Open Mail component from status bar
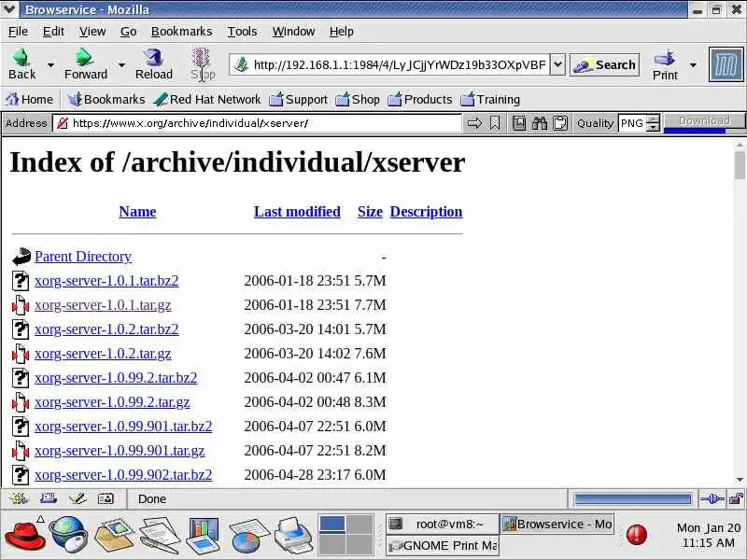 [49, 498]
